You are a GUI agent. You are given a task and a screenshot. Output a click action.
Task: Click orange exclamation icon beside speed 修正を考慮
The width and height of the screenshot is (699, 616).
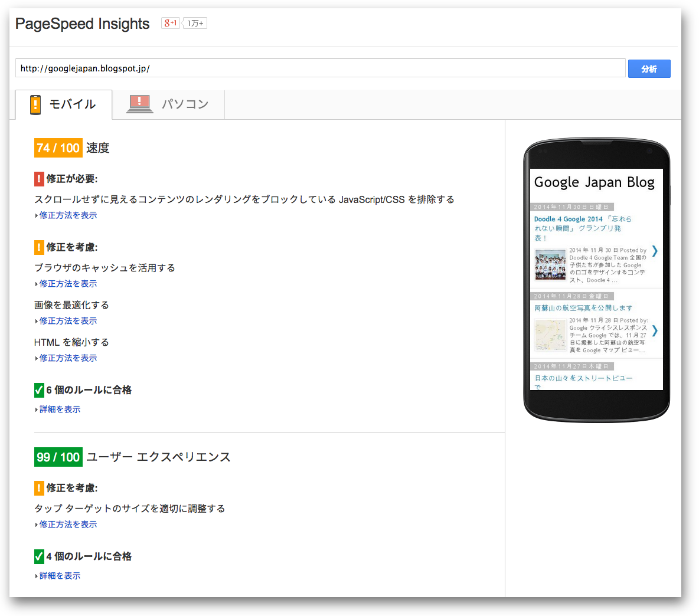point(39,247)
